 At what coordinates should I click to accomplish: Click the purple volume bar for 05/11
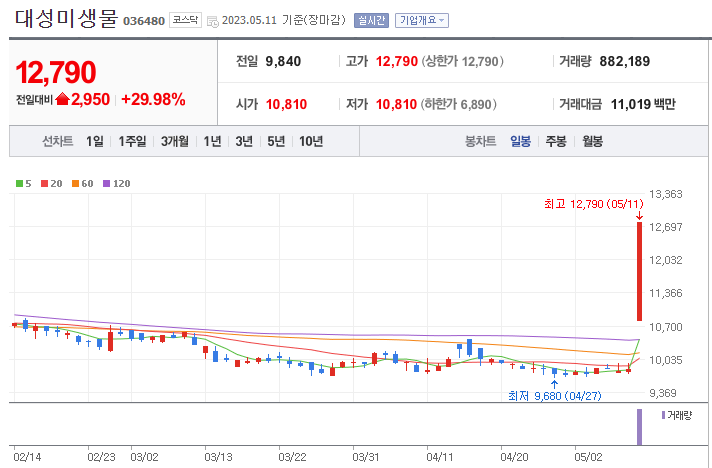click(x=639, y=427)
